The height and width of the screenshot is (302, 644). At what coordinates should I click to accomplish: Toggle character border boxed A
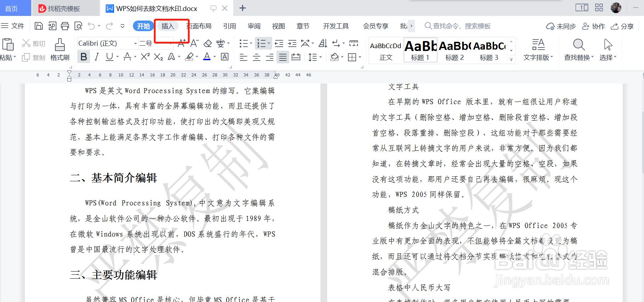coord(225,57)
